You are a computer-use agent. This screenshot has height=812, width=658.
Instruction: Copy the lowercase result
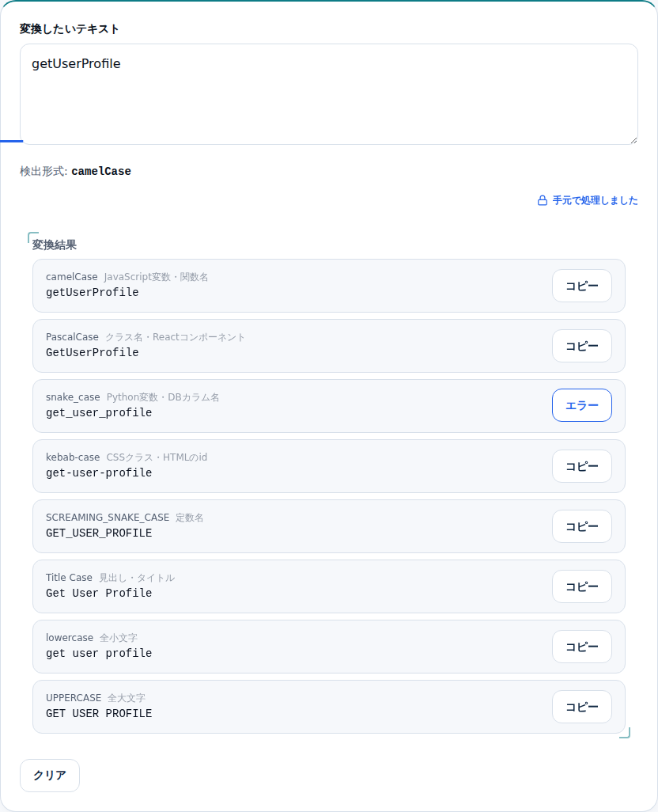(582, 647)
